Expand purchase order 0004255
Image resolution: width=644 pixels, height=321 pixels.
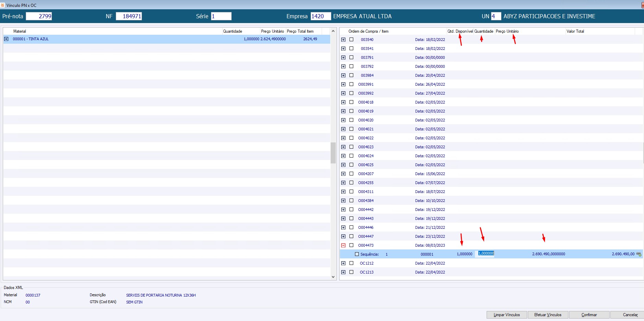click(343, 183)
